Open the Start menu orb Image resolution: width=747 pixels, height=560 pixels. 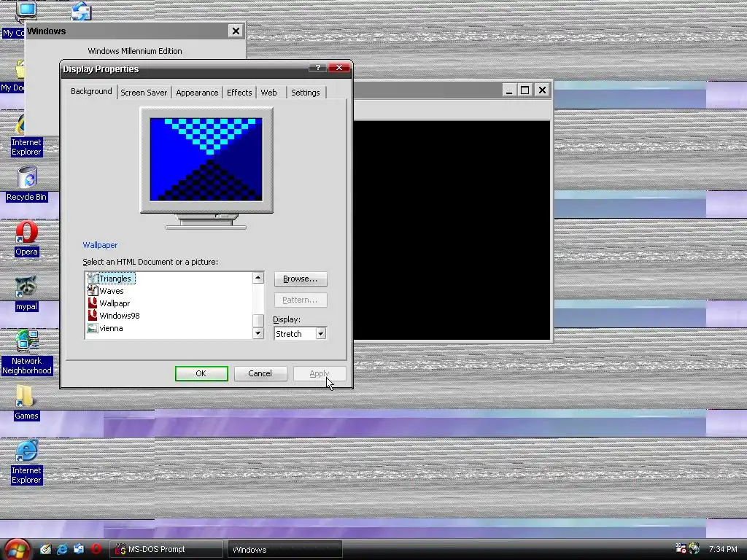(x=16, y=549)
